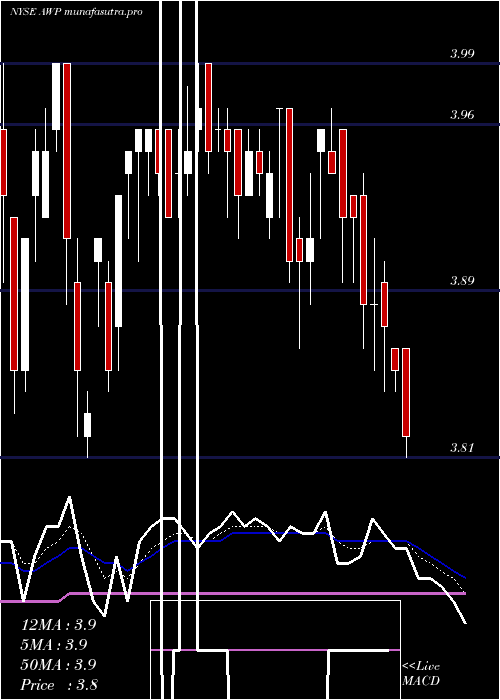Click the 50MA : 3.9 reading
The image size is (500, 700).
pyautogui.click(x=58, y=665)
